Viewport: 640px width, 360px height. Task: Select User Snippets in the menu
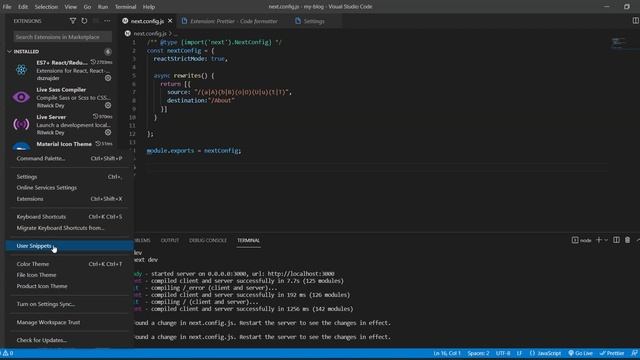pos(69,246)
